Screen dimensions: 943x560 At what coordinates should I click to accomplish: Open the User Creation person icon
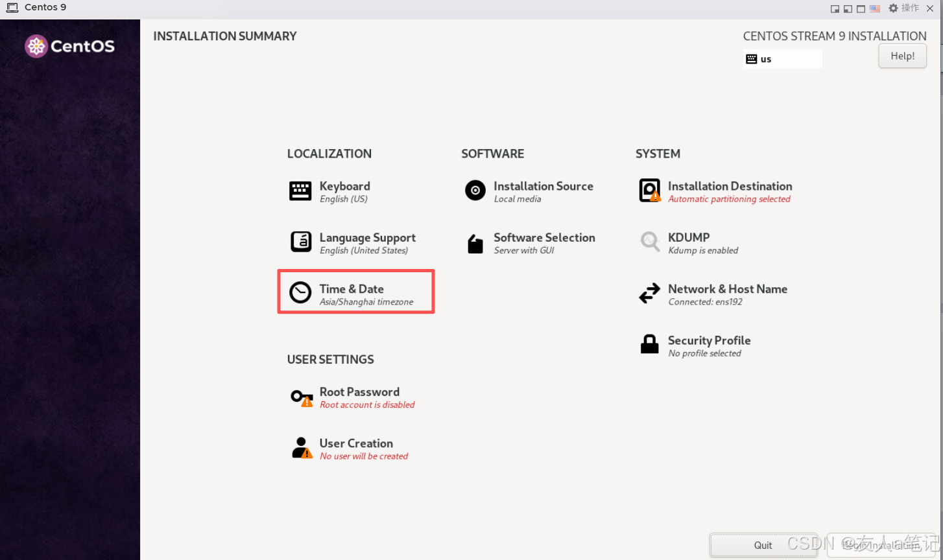[x=302, y=448]
